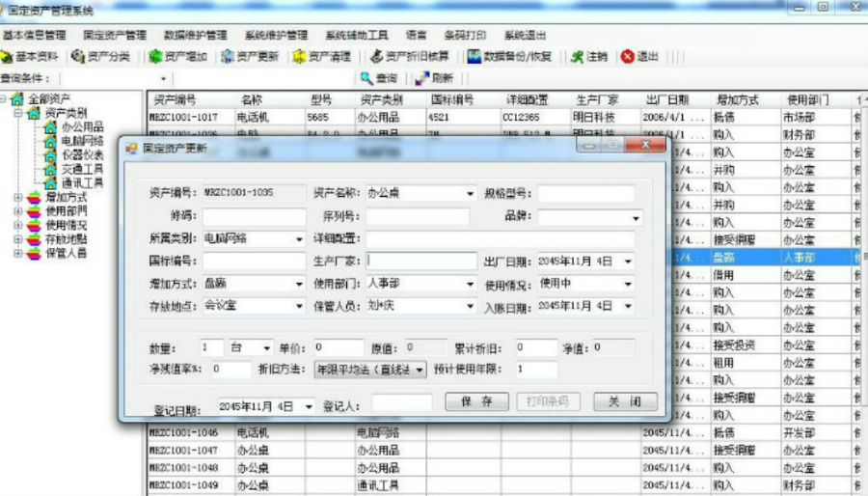Viewport: 868px width, 496px height.
Task: Select the 保管人員 tree node icon
Action: 34,253
